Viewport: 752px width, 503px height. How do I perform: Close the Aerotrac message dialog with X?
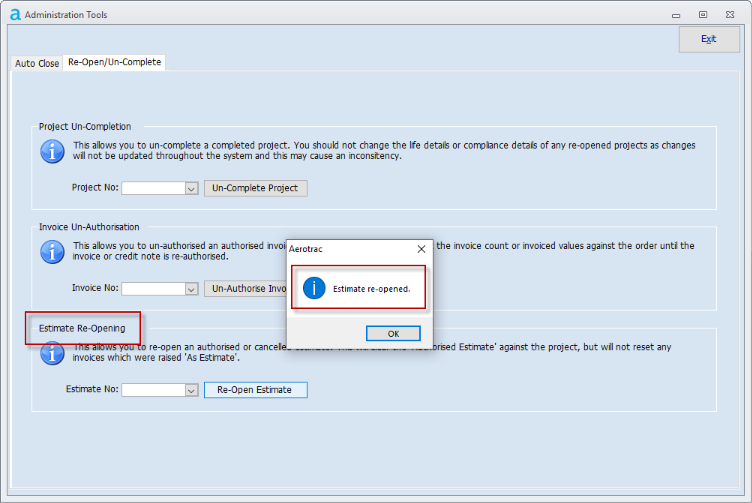pyautogui.click(x=421, y=248)
